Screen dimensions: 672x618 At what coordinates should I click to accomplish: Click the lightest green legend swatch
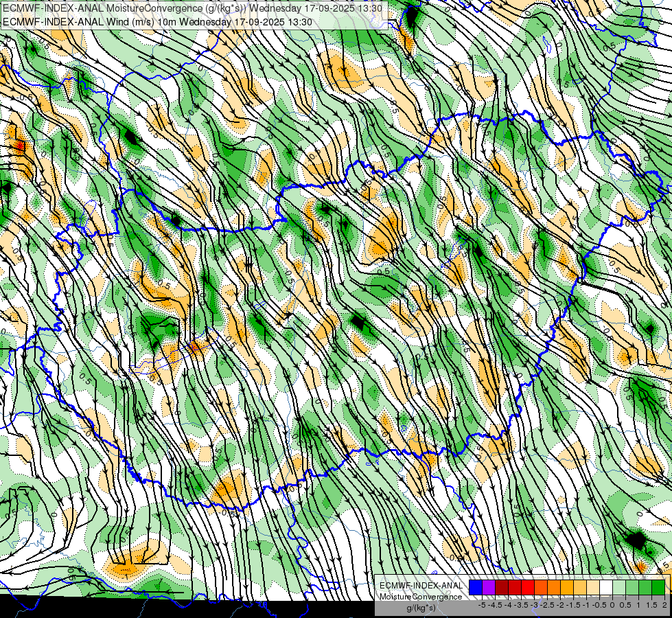pos(619,588)
